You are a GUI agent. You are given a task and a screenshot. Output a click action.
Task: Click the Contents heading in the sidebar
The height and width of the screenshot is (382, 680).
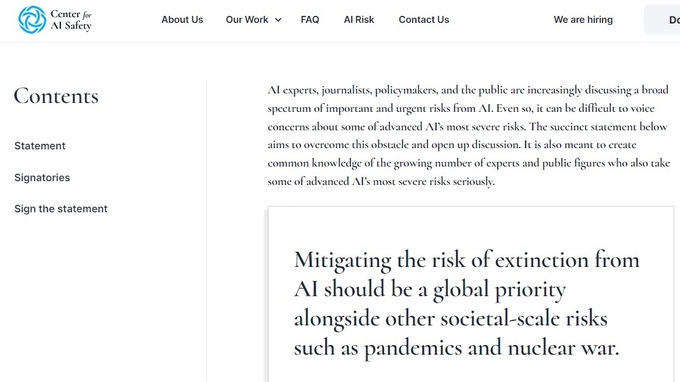[x=56, y=95]
